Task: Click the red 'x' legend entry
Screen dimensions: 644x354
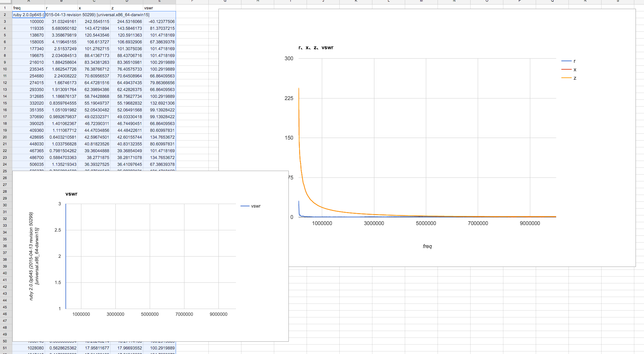Action: tap(575, 70)
